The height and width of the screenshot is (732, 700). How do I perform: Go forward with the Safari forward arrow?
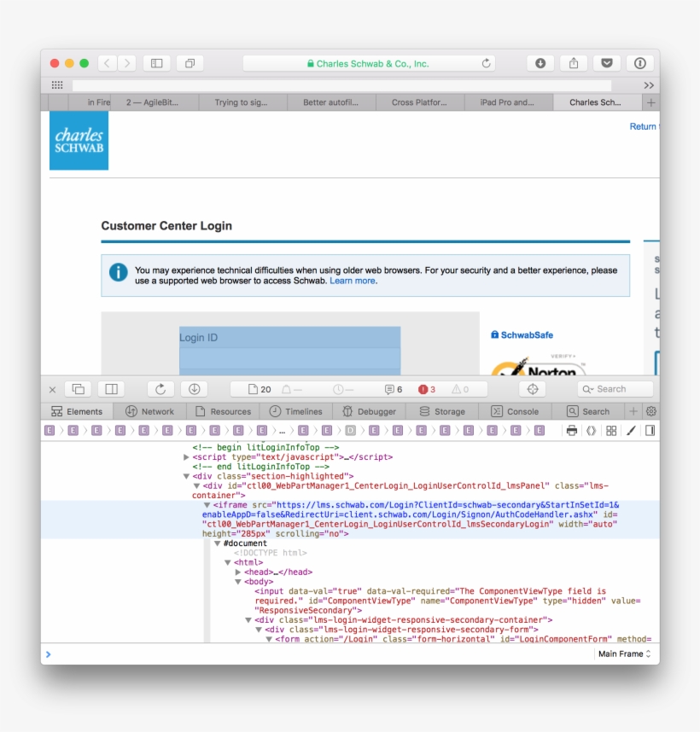(126, 63)
